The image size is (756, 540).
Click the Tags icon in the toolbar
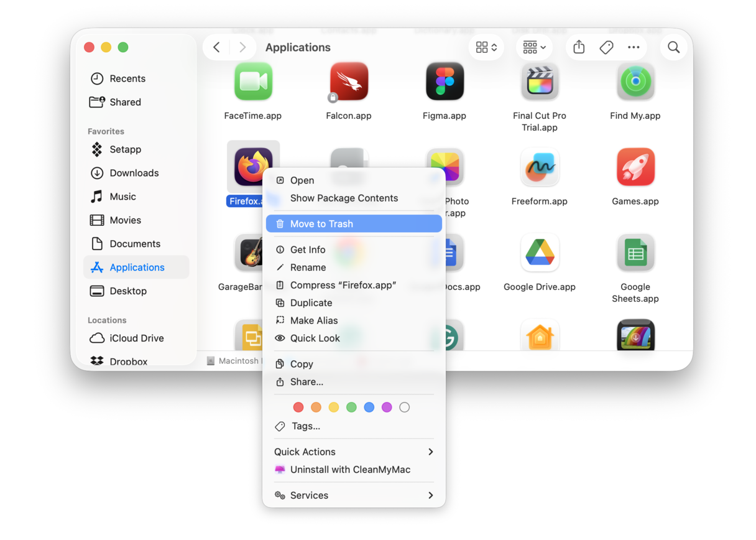[x=606, y=47]
